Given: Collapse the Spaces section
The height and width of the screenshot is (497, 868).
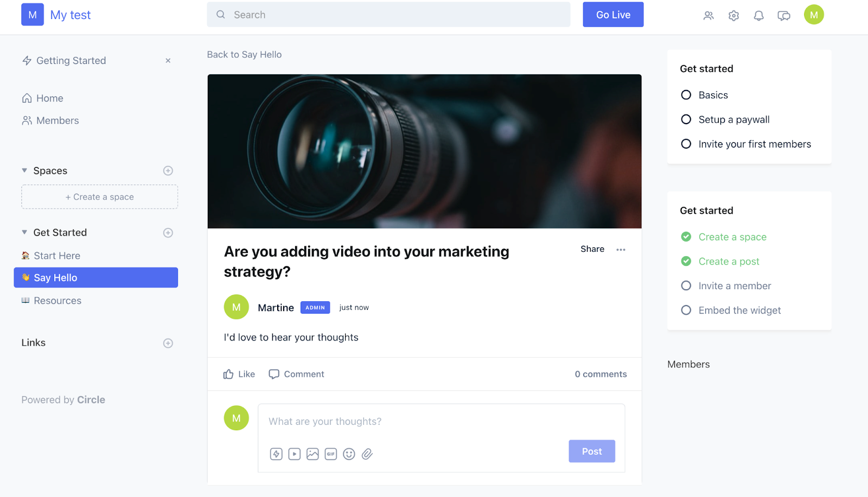Looking at the screenshot, I should pos(24,170).
